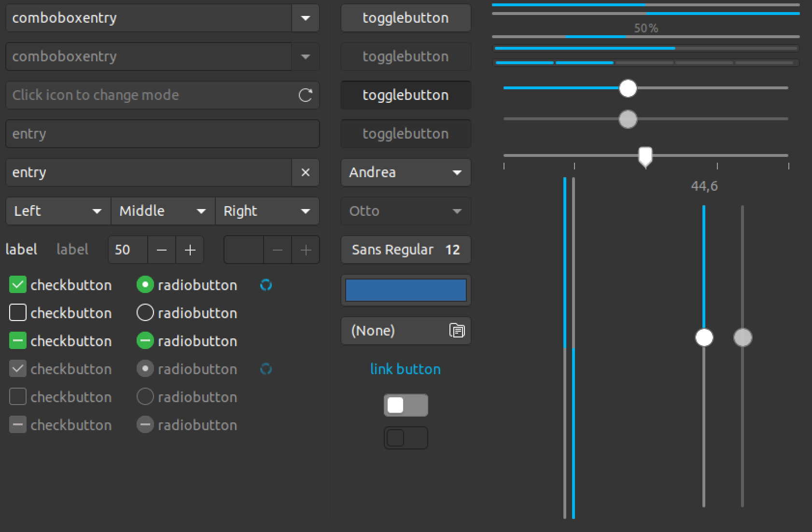Open the Sans Regular 12 font chooser
This screenshot has height=532, width=812.
(406, 250)
